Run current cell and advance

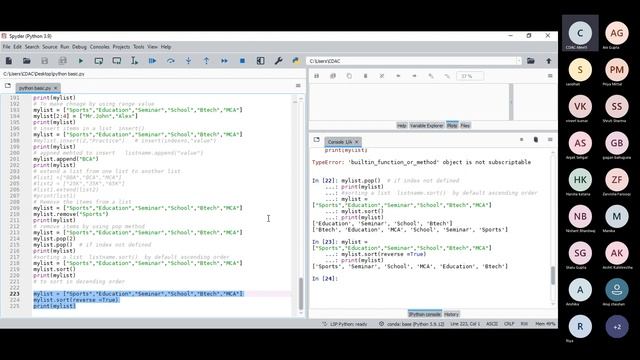point(116,61)
